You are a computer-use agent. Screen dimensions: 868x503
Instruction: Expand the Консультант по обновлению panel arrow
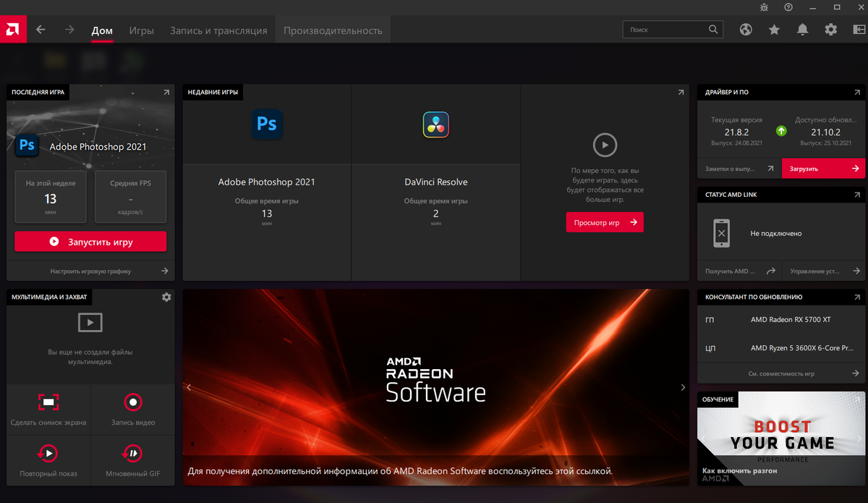tap(856, 297)
